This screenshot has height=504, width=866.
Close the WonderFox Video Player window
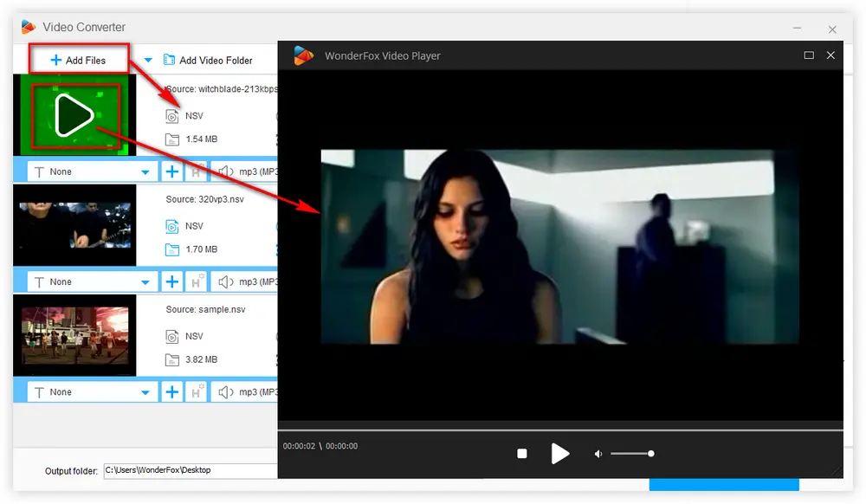click(830, 55)
